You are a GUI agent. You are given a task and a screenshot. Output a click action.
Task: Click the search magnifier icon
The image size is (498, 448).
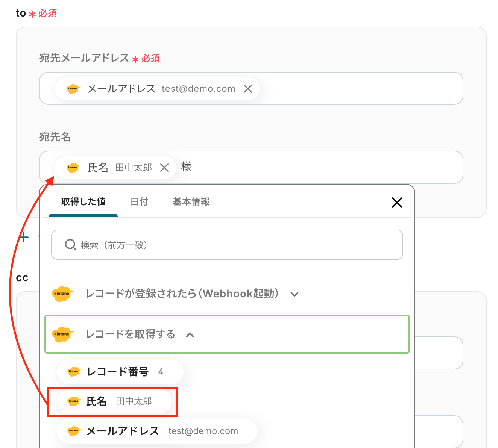70,245
